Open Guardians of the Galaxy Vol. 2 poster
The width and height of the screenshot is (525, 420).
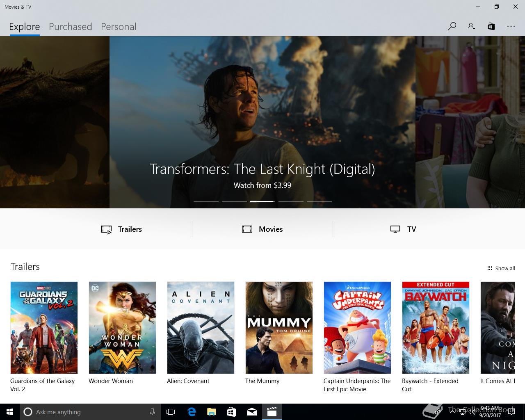[44, 328]
